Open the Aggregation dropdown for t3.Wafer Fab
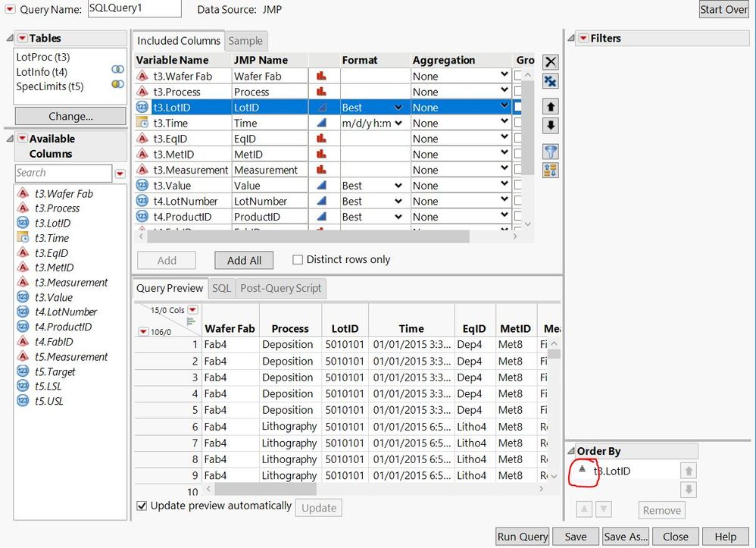Viewport: 756px width, 548px height. click(505, 74)
